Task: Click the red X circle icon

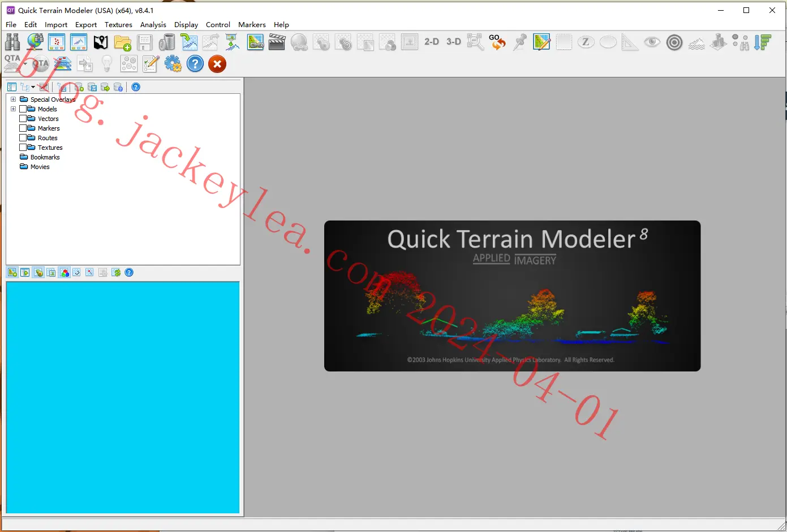Action: (x=217, y=64)
